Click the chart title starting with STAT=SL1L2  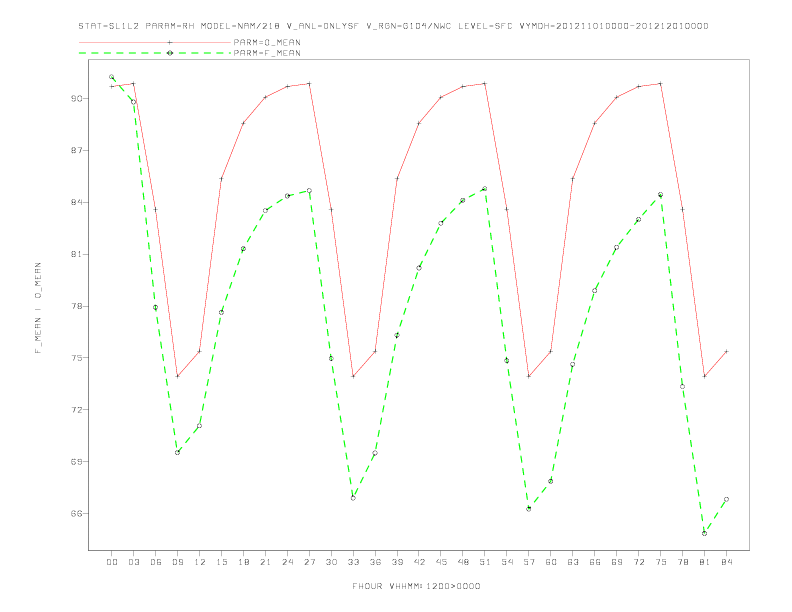point(393,26)
